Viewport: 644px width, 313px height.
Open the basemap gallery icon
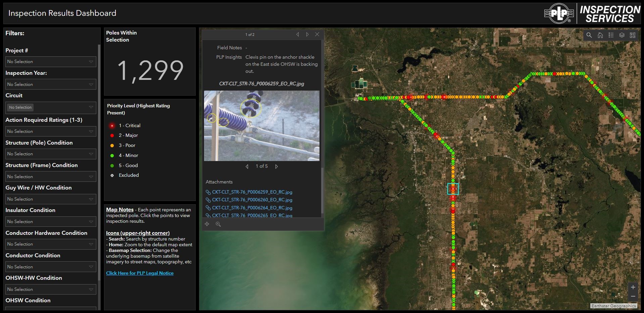[x=633, y=35]
